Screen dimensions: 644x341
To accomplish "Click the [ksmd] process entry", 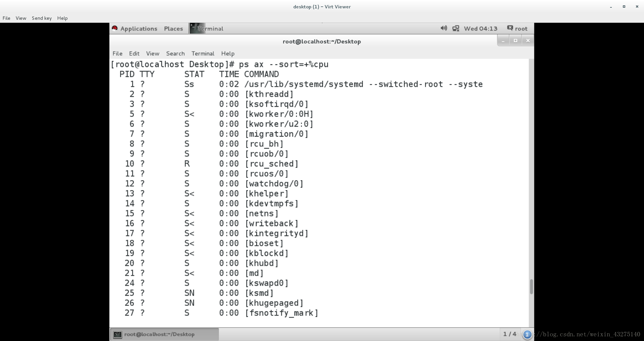I will tap(259, 293).
